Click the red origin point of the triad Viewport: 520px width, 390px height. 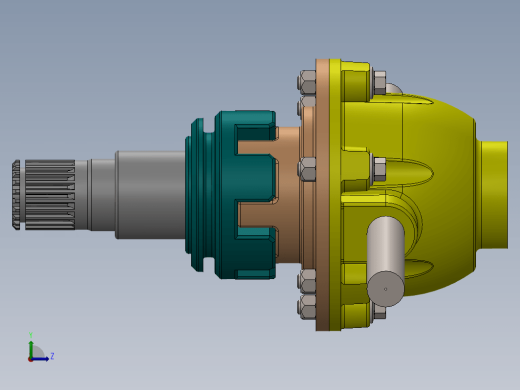pyautogui.click(x=30, y=360)
